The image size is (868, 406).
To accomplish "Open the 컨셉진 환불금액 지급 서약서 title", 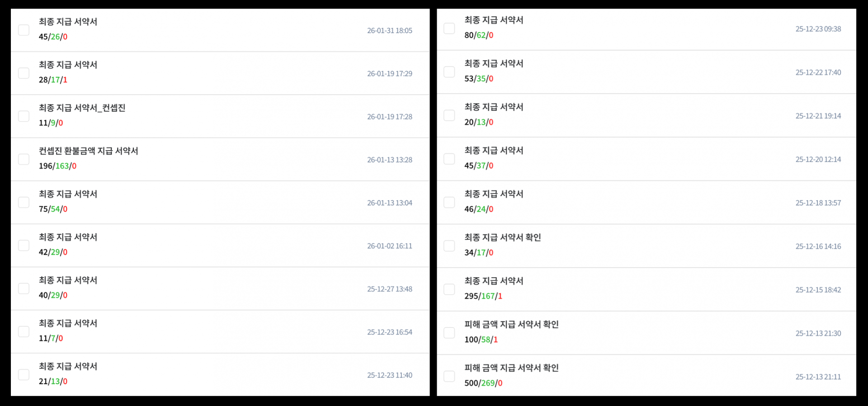I will point(88,151).
